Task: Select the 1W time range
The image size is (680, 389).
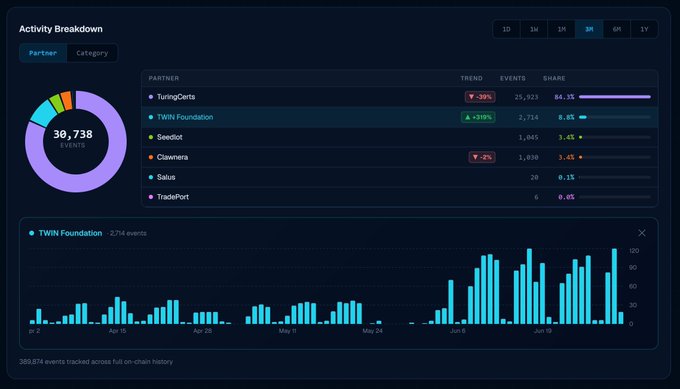Action: coord(534,29)
